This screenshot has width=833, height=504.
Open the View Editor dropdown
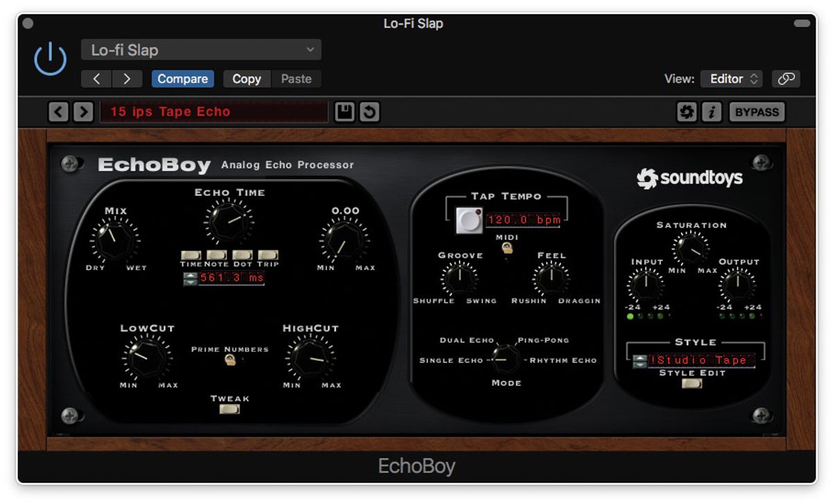[x=732, y=79]
